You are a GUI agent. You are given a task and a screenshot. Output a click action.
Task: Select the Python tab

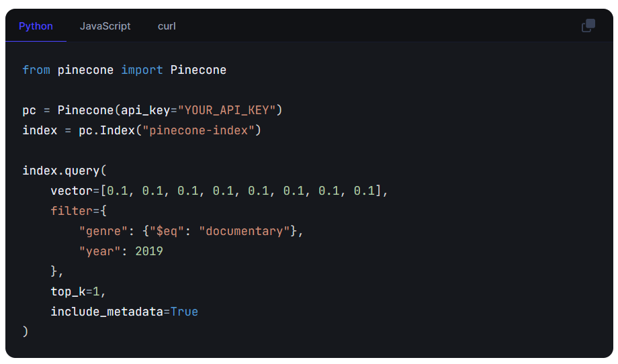click(36, 26)
